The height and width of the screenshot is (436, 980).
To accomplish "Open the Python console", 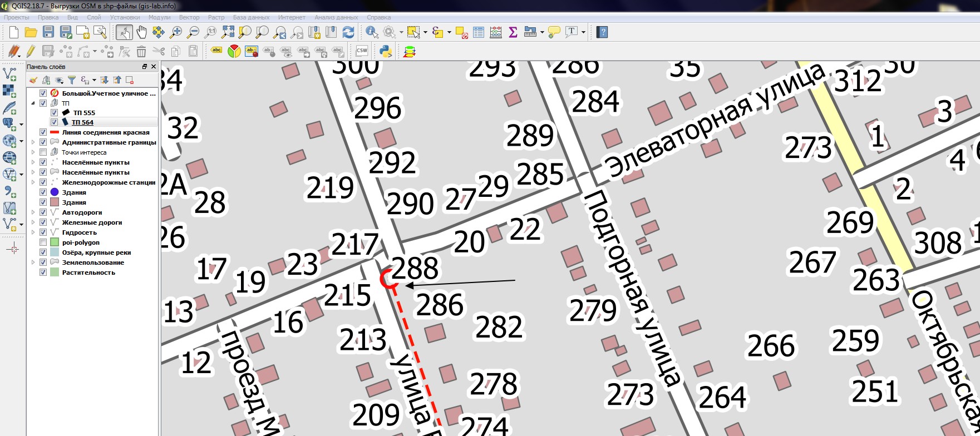I will 385,52.
